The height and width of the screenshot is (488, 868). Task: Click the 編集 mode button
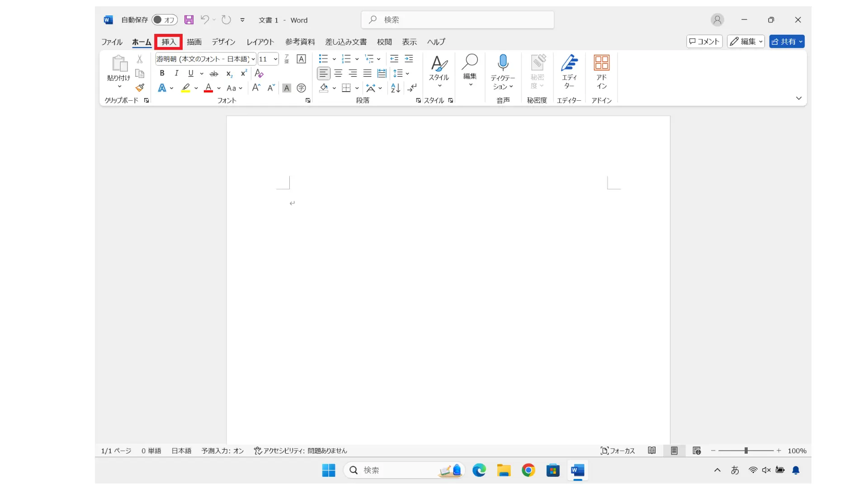coord(746,42)
